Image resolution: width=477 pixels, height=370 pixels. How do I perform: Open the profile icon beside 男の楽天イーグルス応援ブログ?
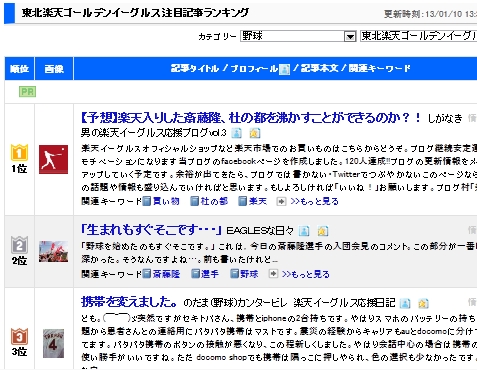pyautogui.click(x=236, y=133)
